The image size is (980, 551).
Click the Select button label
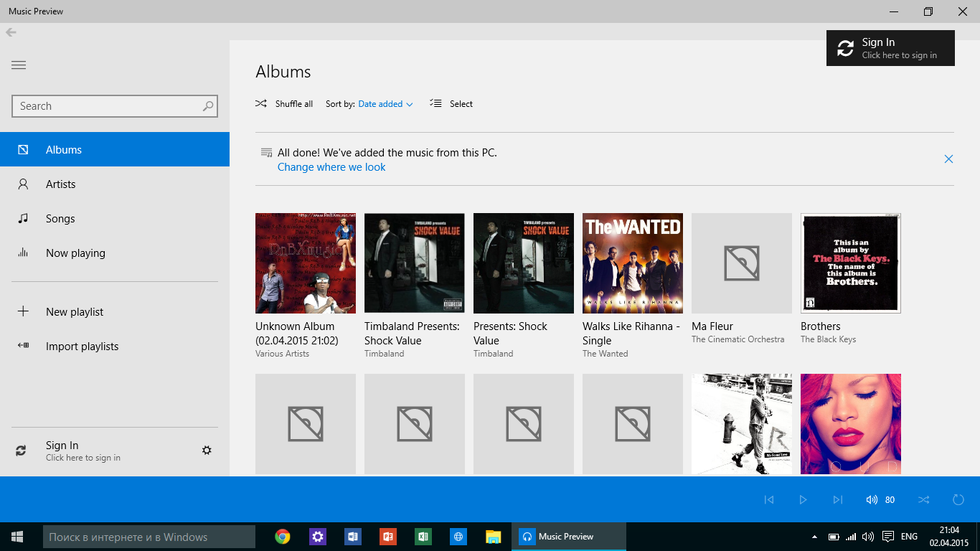[x=461, y=104]
